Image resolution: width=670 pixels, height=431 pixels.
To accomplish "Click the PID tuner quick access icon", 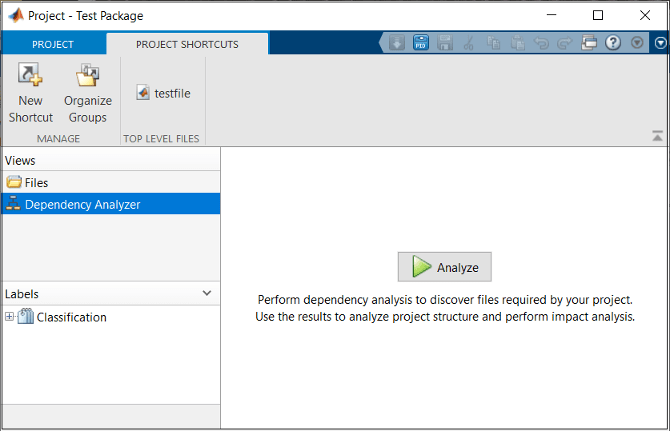I will coord(421,43).
